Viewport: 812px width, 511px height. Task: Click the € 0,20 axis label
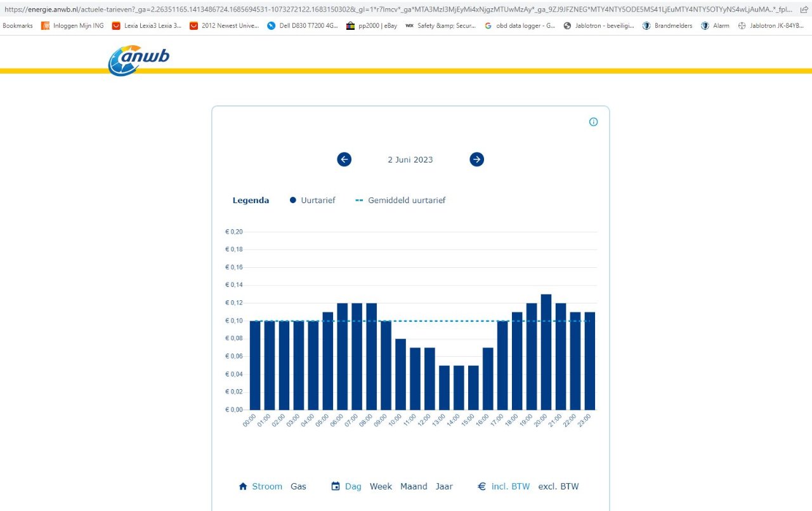pos(234,232)
